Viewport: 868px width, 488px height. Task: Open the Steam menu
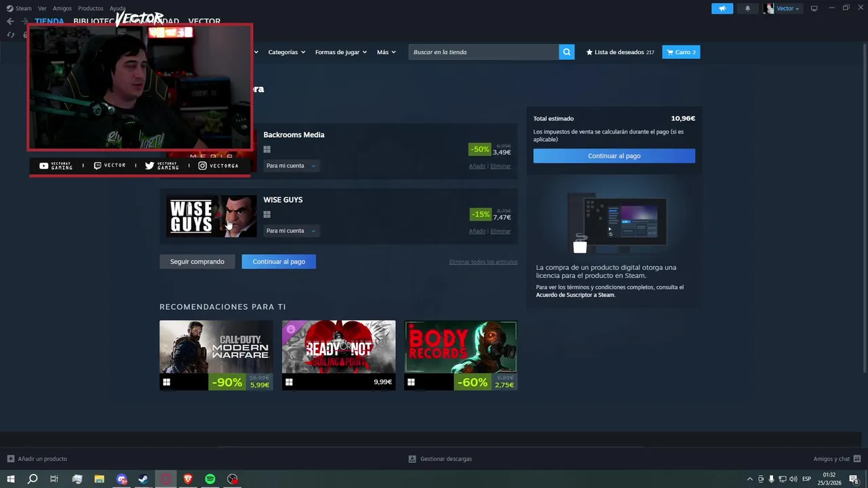point(19,8)
